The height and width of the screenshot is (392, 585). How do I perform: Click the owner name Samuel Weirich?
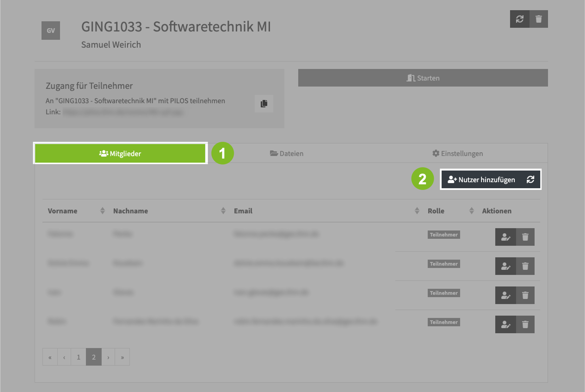point(111,45)
